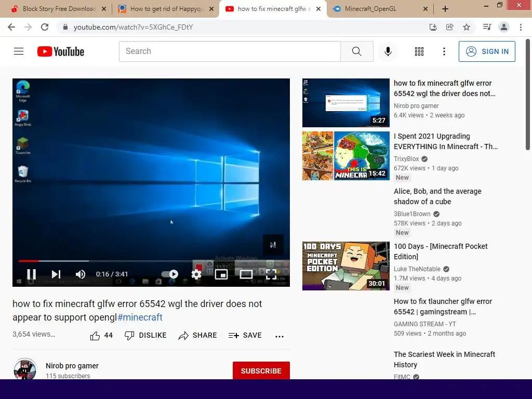
Task: Open the Chrome three-dot menu
Action: (521, 27)
